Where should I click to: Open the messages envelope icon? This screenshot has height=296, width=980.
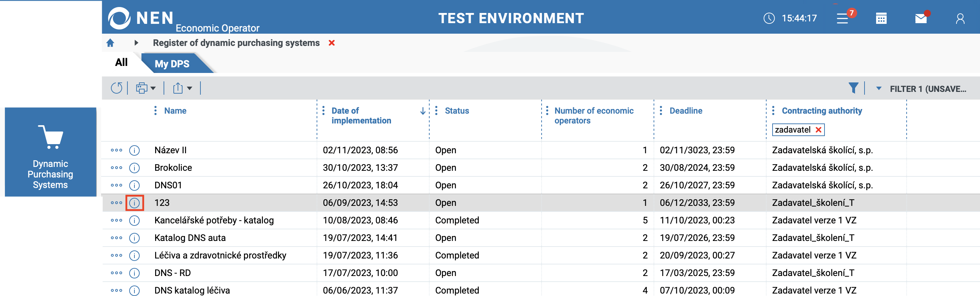tap(921, 18)
